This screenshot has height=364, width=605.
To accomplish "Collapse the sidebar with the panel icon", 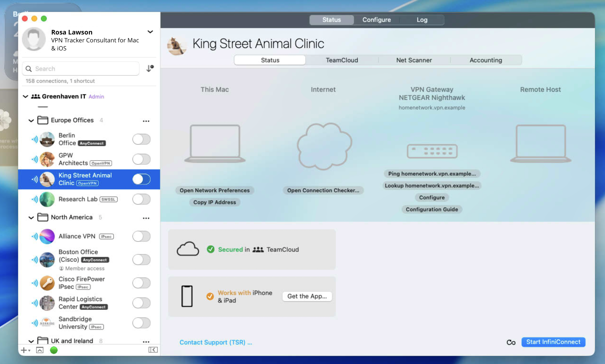I will 153,350.
